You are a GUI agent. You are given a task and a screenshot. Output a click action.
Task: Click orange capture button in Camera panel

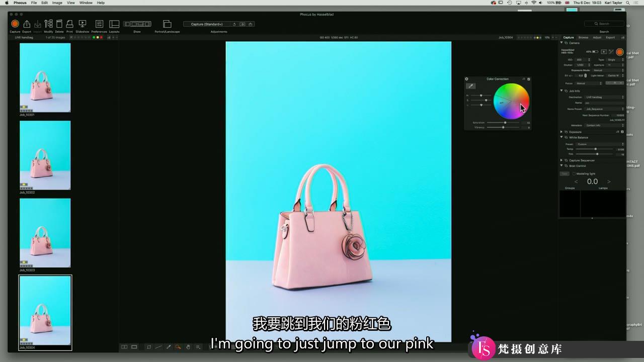tap(620, 52)
